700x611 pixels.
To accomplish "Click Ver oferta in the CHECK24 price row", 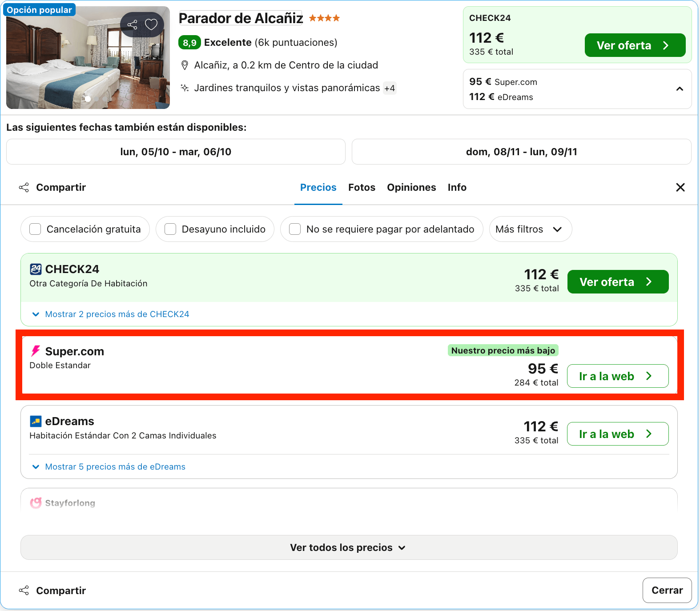I will pos(618,282).
